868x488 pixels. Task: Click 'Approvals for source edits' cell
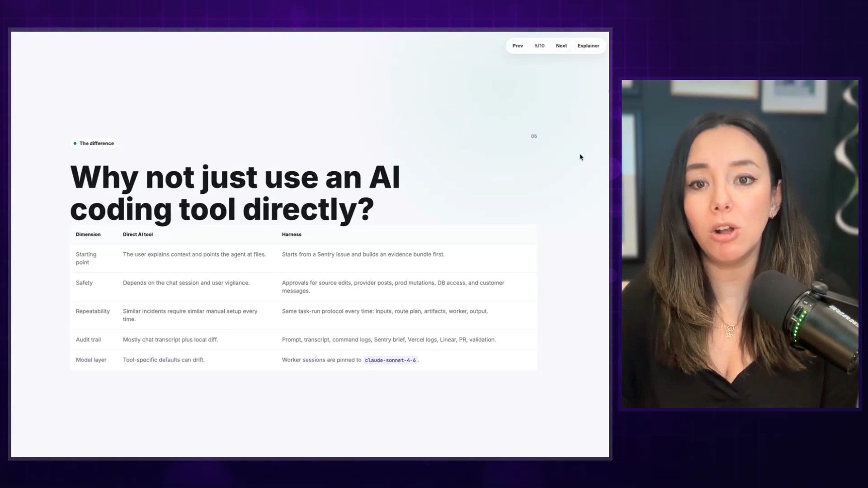[x=393, y=286]
